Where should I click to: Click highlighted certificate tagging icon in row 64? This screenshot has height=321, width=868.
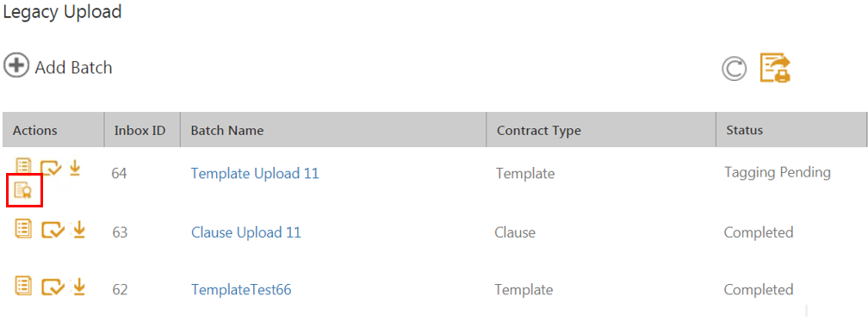point(23,191)
